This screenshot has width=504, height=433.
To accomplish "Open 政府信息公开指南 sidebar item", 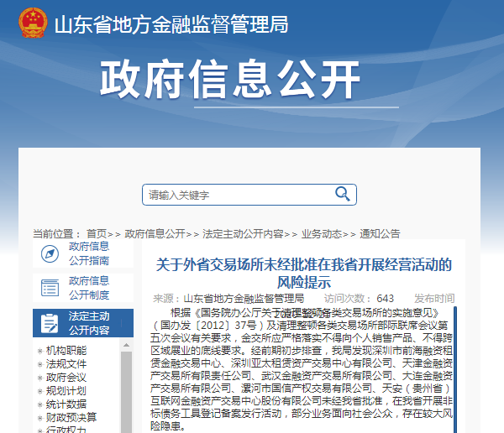I will pyautogui.click(x=83, y=253).
